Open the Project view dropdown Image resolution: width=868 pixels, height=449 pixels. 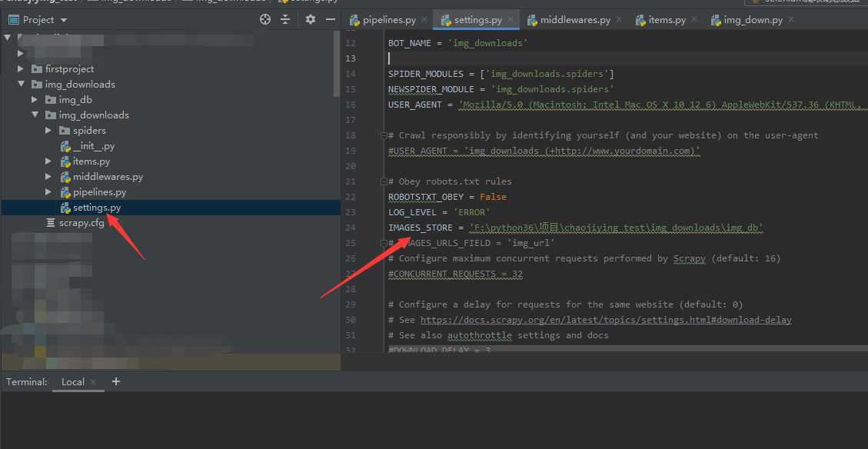click(x=64, y=20)
